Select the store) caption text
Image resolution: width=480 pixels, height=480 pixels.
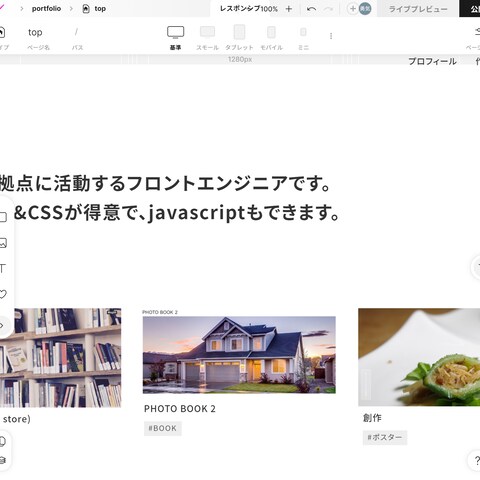pyautogui.click(x=16, y=419)
